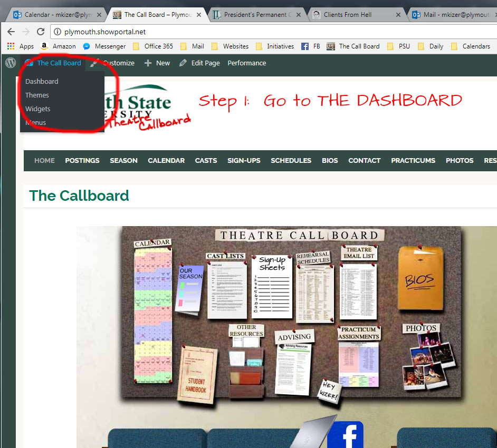Open the SIGN-UPS nav item
Screen dimensions: 497x448
244,161
